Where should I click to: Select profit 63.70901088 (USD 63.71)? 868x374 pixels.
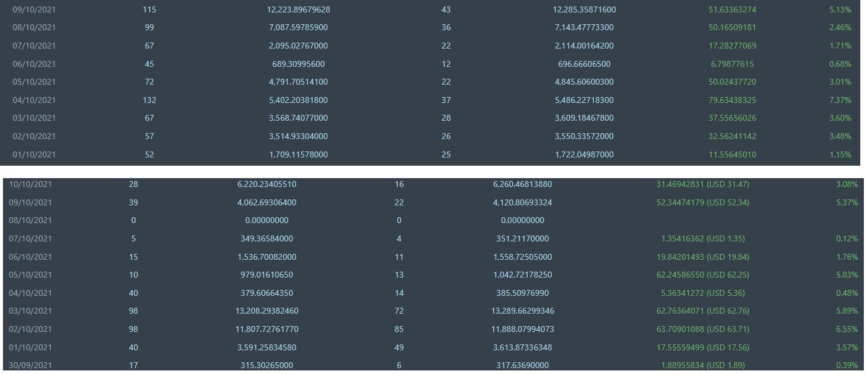[x=703, y=329]
